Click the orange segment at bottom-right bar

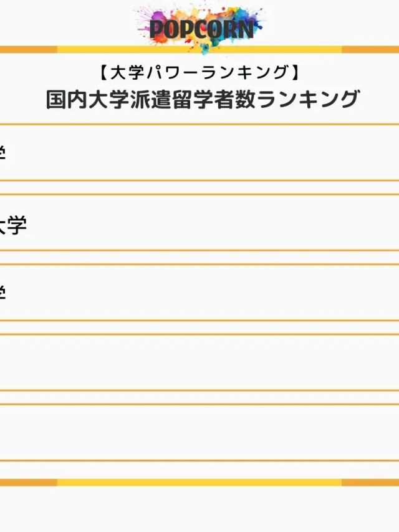[370, 482]
